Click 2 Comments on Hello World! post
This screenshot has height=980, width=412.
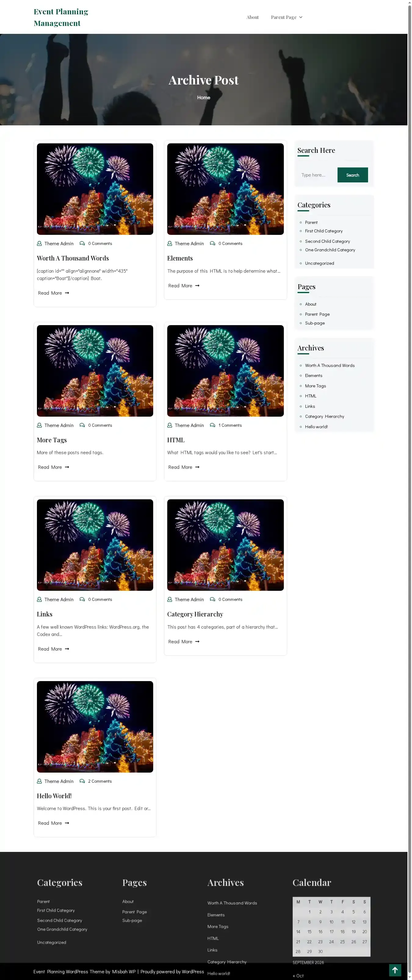point(100,781)
